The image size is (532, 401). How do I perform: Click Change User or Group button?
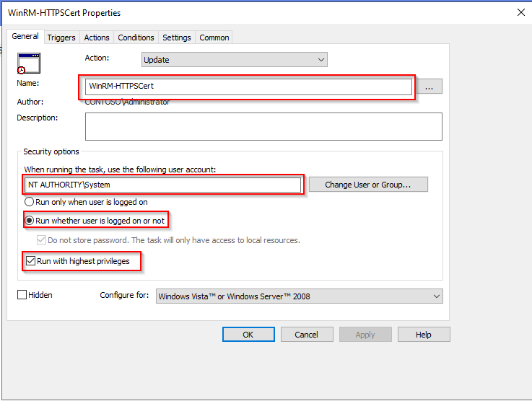click(x=367, y=185)
